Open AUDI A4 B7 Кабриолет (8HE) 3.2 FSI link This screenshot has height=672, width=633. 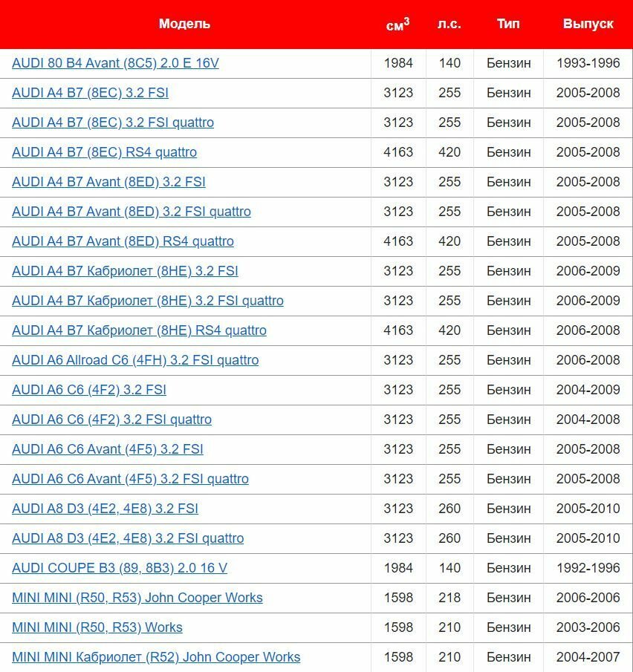pyautogui.click(x=125, y=271)
